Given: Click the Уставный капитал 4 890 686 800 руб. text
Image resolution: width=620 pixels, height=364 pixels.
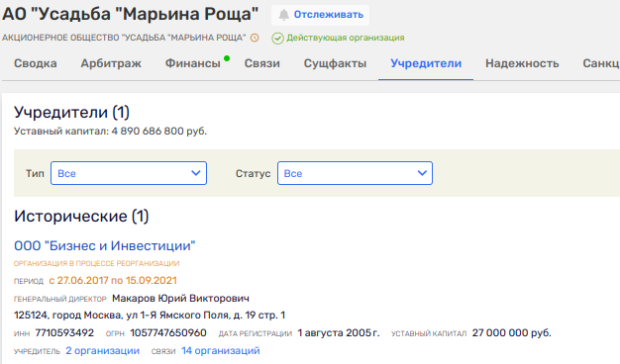Looking at the screenshot, I should pos(110,132).
